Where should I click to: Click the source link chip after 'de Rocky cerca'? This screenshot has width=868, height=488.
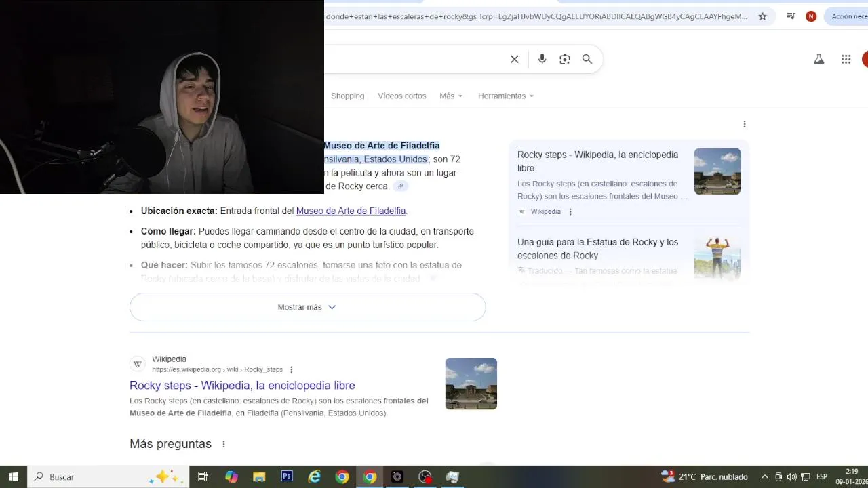tap(401, 186)
